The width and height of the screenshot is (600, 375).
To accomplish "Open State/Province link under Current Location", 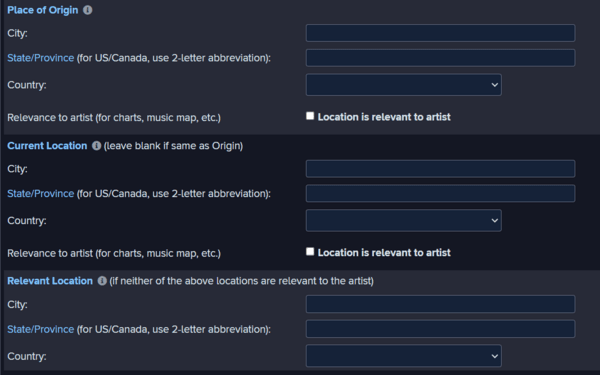I will click(x=41, y=194).
